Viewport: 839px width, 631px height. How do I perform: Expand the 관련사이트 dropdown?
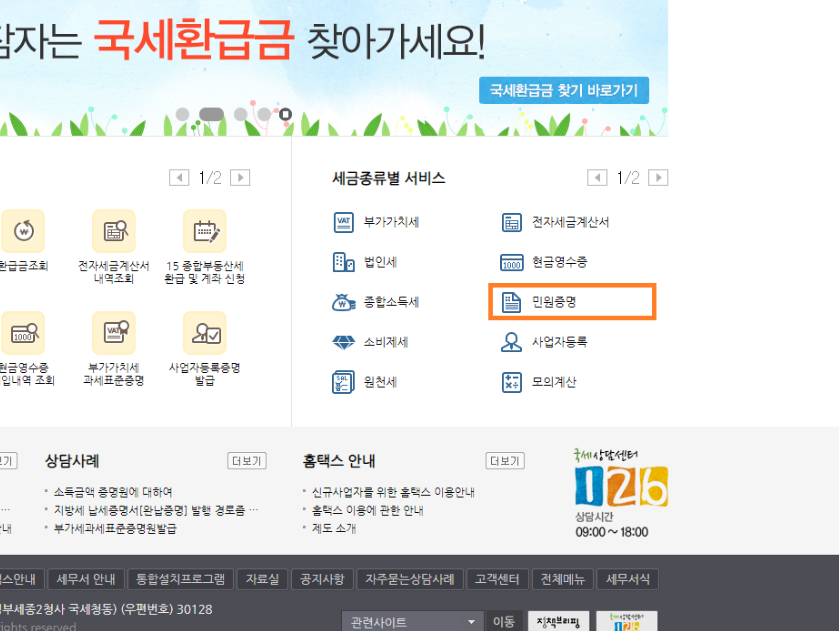coord(413,622)
